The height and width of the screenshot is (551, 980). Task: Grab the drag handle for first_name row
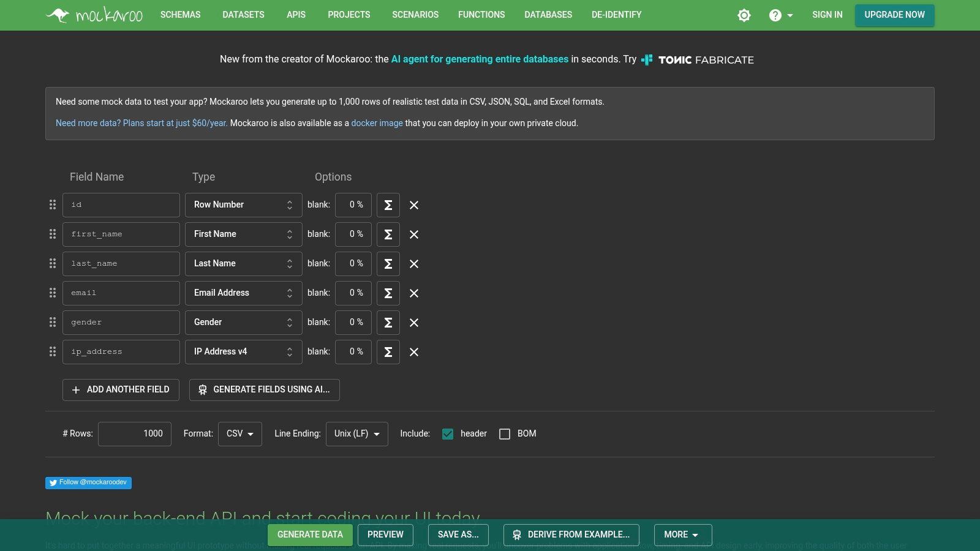click(x=53, y=234)
